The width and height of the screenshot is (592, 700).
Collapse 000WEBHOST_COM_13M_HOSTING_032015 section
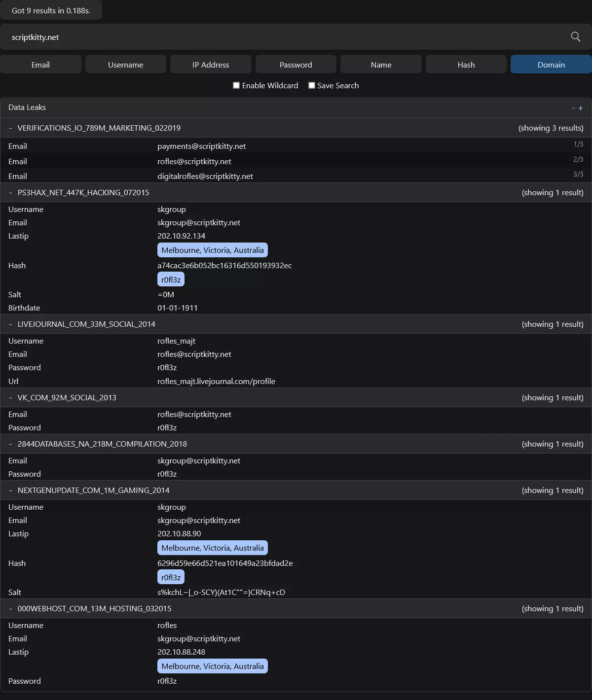pyautogui.click(x=10, y=608)
